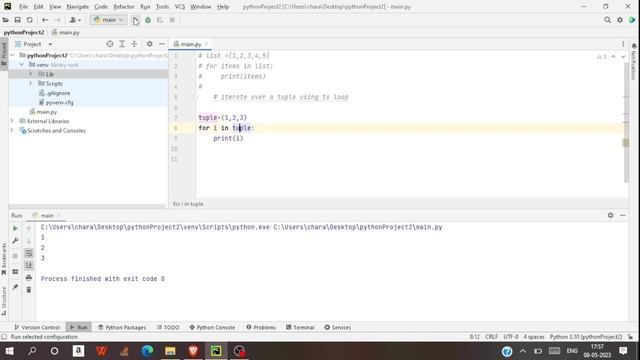Click Collapse All in Project panel
640x360 pixels.
coord(134,44)
